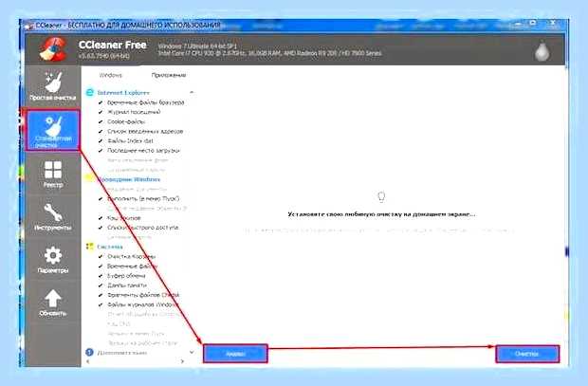The height and width of the screenshot is (386, 588).
Task: Switch to the Windows tab
Action: tap(111, 75)
